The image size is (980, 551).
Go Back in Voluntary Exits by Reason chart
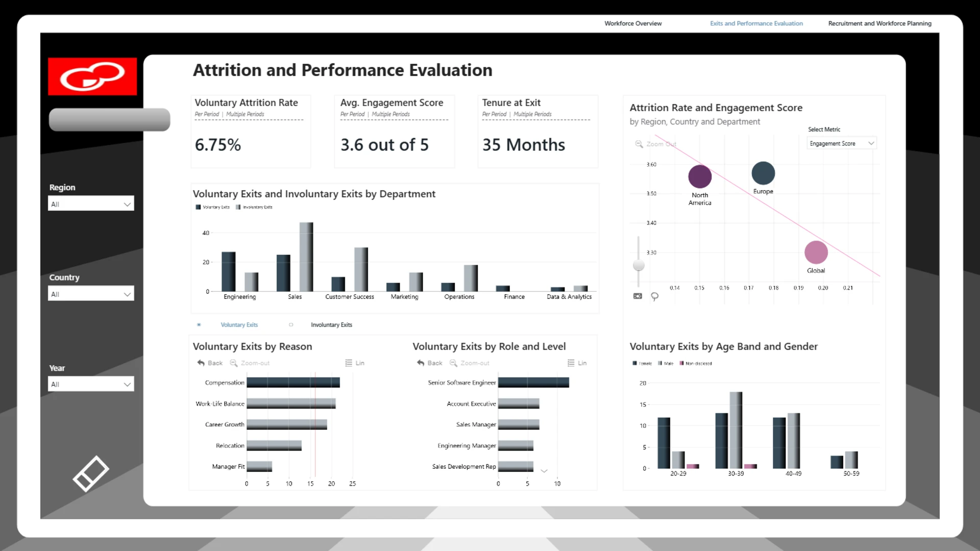[x=210, y=363]
